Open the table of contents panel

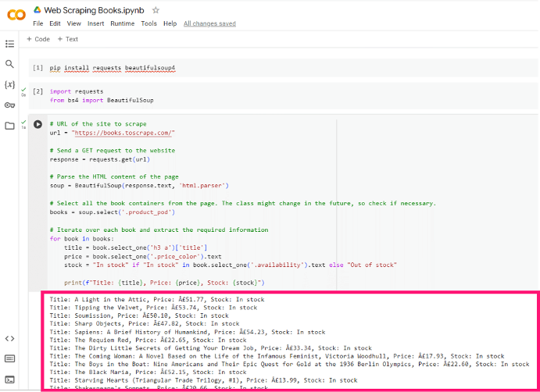coord(9,44)
